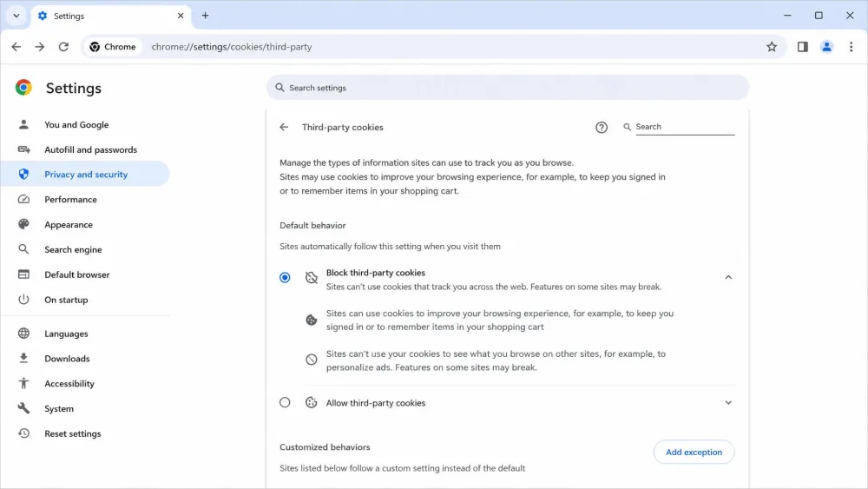The image size is (868, 489).
Task: Select Block third-party cookies radio button
Action: tap(285, 277)
